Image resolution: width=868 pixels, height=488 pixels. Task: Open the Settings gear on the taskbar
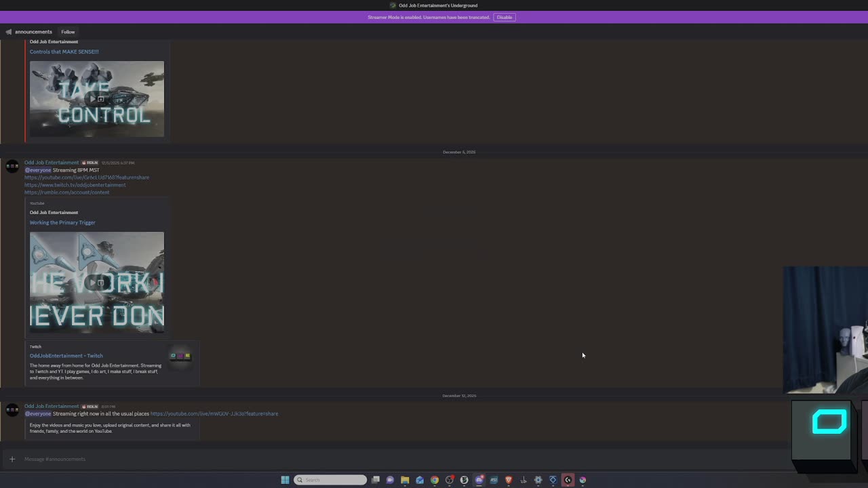538,480
